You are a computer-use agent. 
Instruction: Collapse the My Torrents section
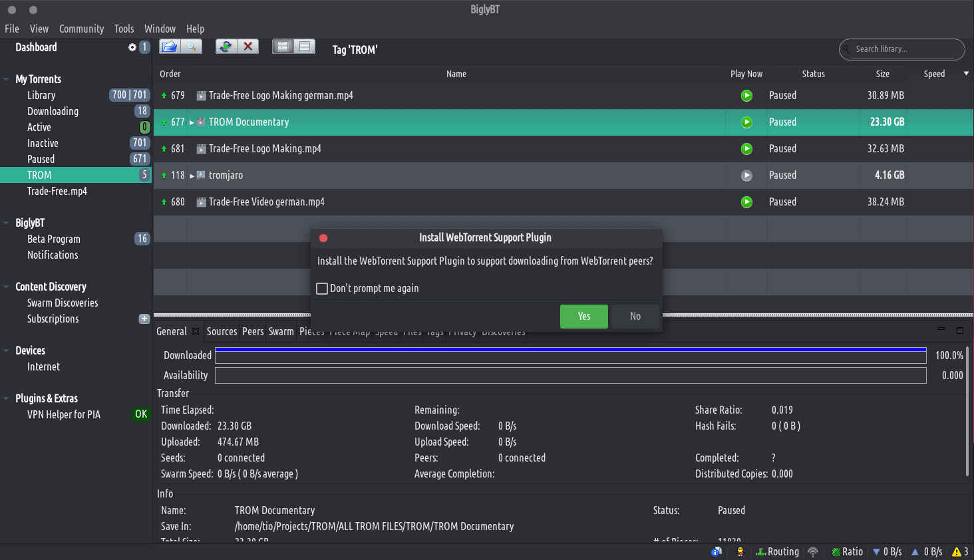(6, 79)
